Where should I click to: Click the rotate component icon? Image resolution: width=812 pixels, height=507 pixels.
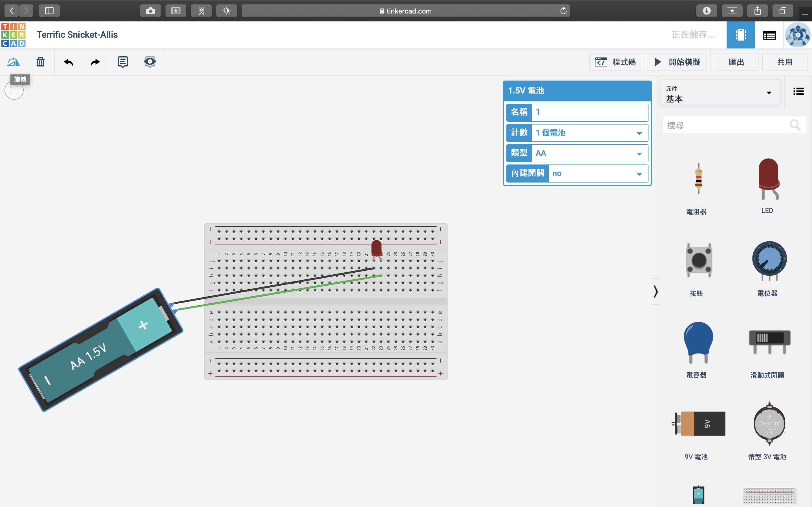coord(14,62)
